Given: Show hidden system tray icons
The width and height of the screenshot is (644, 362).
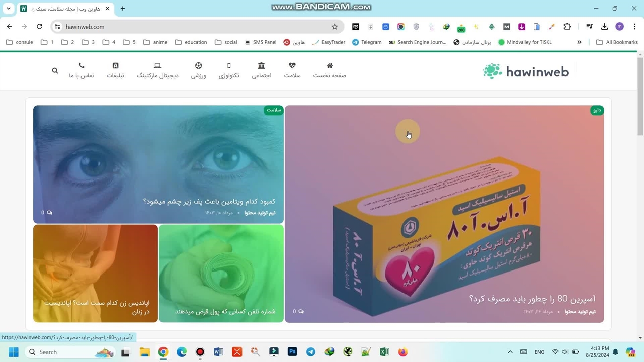Looking at the screenshot, I should (x=510, y=352).
